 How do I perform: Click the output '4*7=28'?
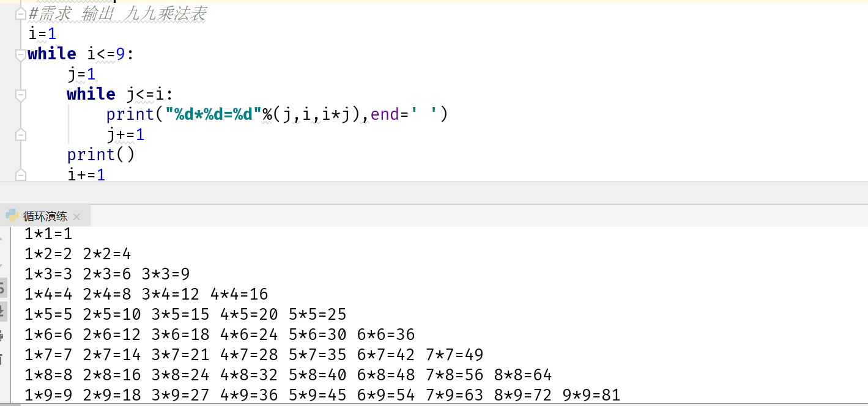(x=249, y=355)
